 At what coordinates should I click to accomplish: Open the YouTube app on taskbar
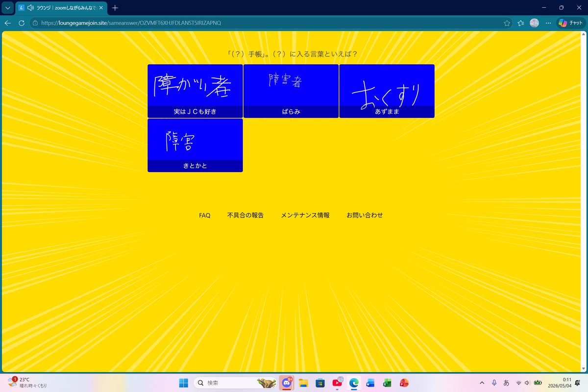click(x=337, y=383)
